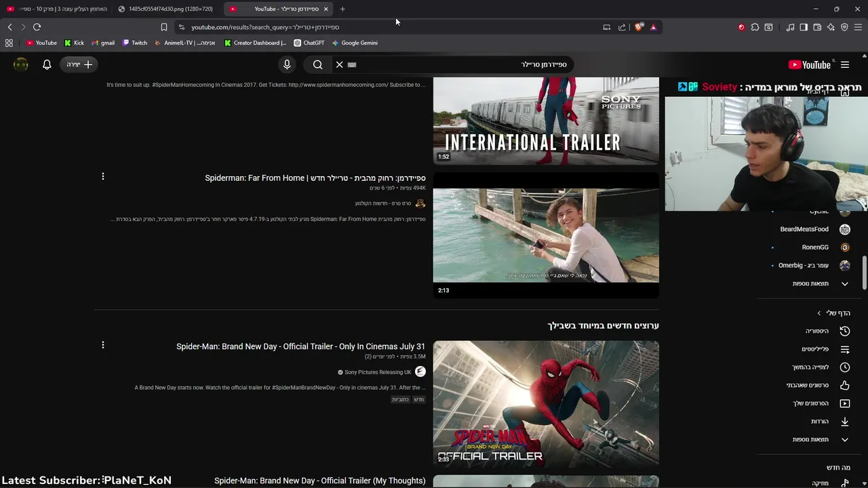
Task: Close the active YouTube tab
Action: click(325, 9)
